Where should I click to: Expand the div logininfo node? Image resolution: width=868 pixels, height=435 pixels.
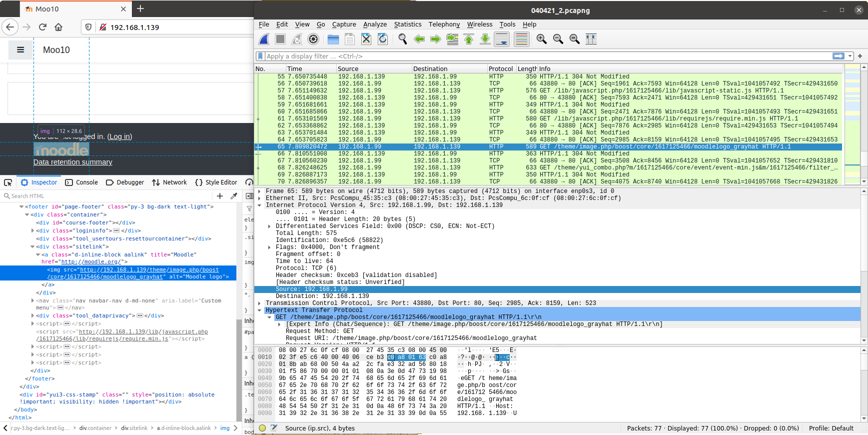pyautogui.click(x=33, y=230)
